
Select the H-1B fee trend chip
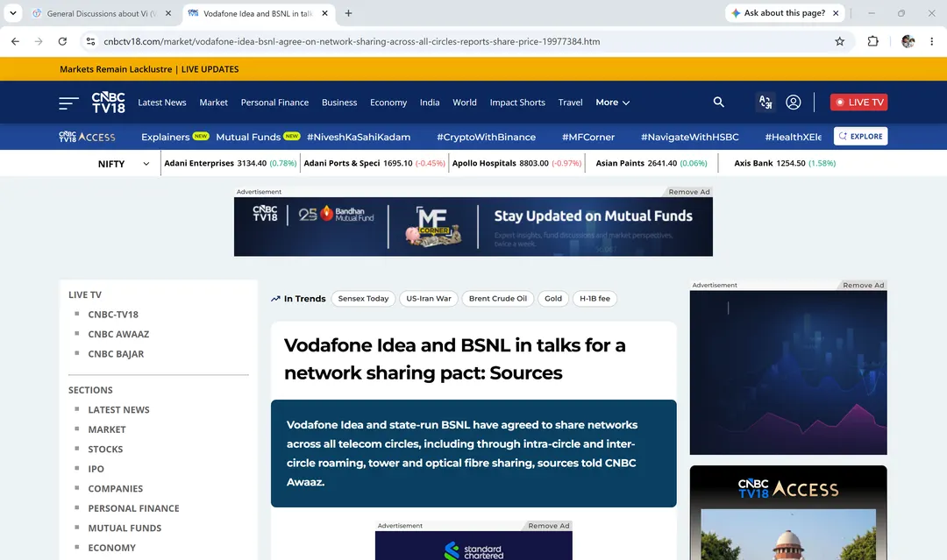coord(595,299)
